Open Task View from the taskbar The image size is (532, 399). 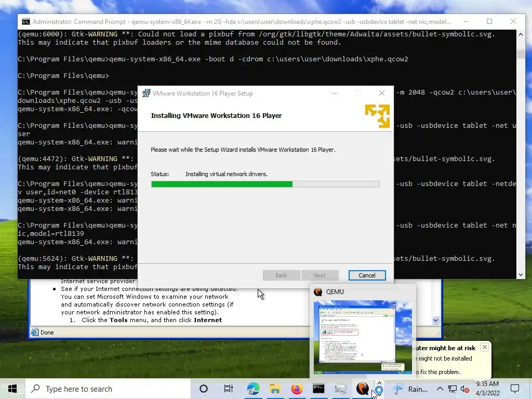(x=229, y=389)
